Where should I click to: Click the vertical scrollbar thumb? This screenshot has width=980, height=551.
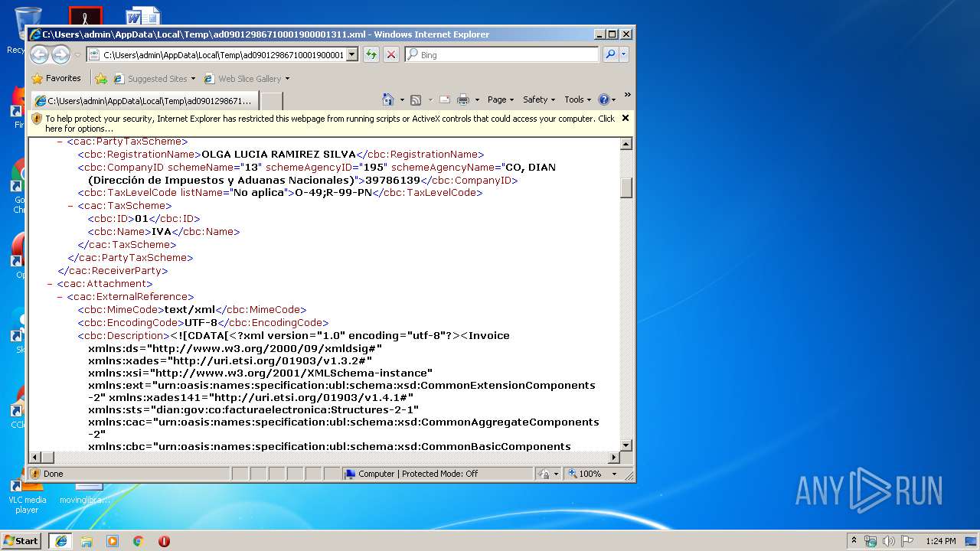click(x=626, y=187)
